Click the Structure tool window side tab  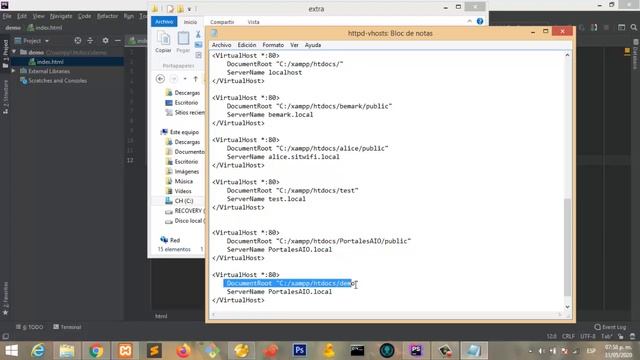(x=5, y=97)
